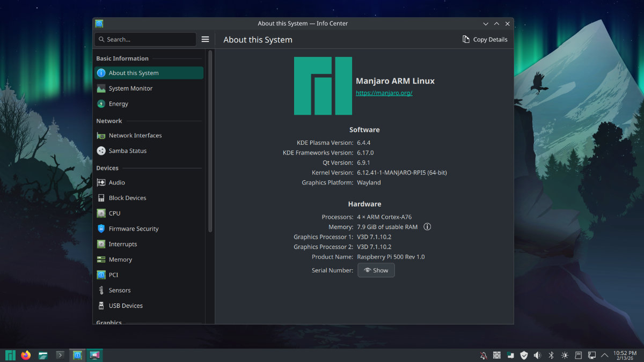The height and width of the screenshot is (362, 644).
Task: Open the About this System page
Action: pyautogui.click(x=149, y=73)
